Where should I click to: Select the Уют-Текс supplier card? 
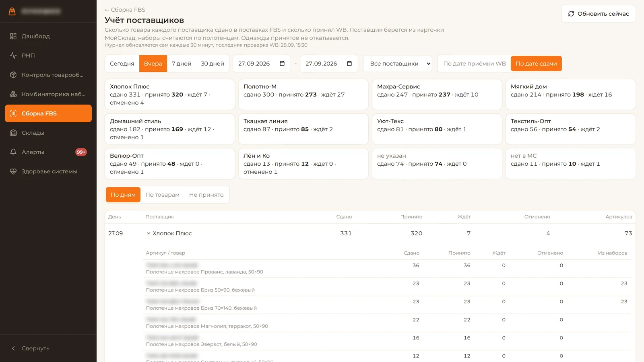[x=437, y=129]
